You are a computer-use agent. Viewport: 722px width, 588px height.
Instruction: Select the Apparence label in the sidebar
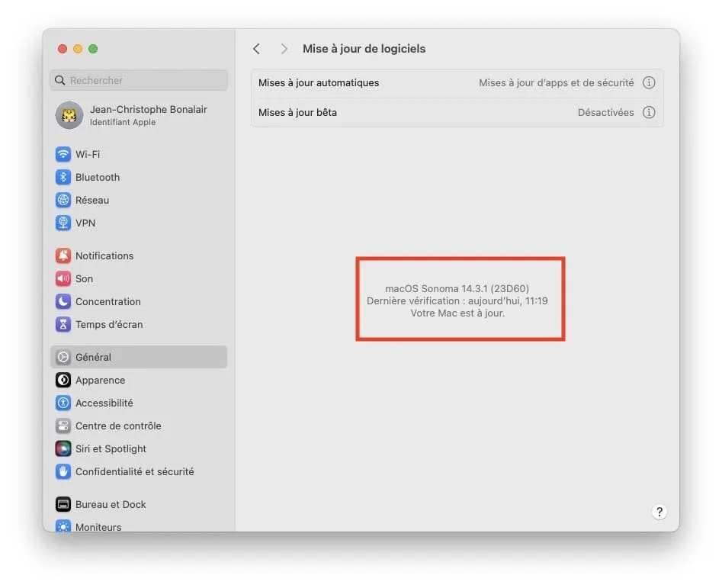[101, 381]
